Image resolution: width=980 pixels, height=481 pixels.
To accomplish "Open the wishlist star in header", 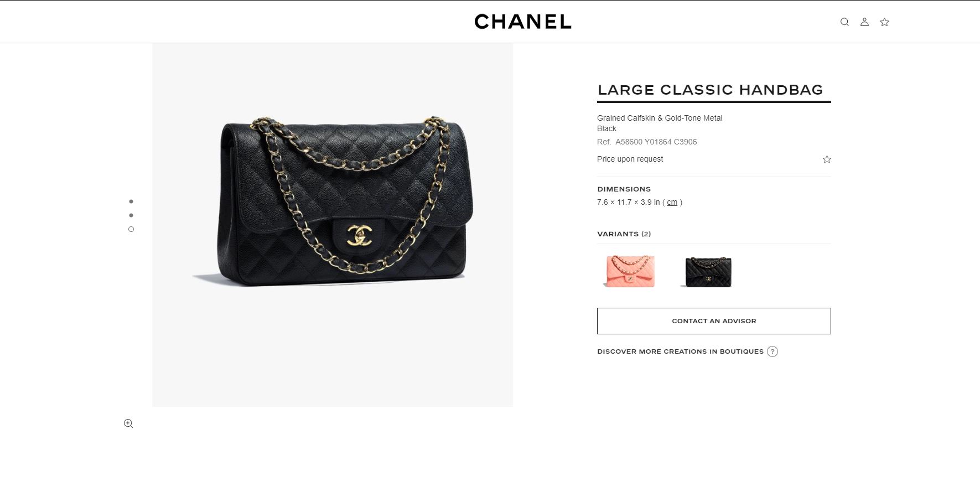I will 884,22.
